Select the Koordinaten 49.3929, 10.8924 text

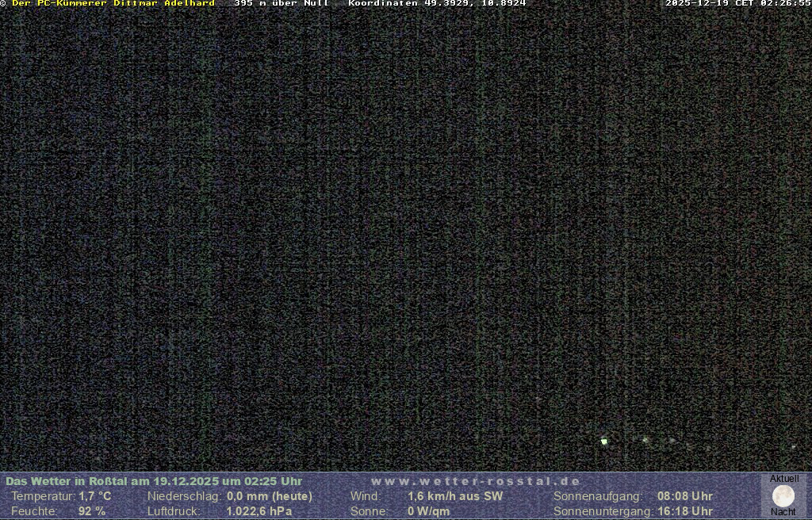(x=437, y=3)
